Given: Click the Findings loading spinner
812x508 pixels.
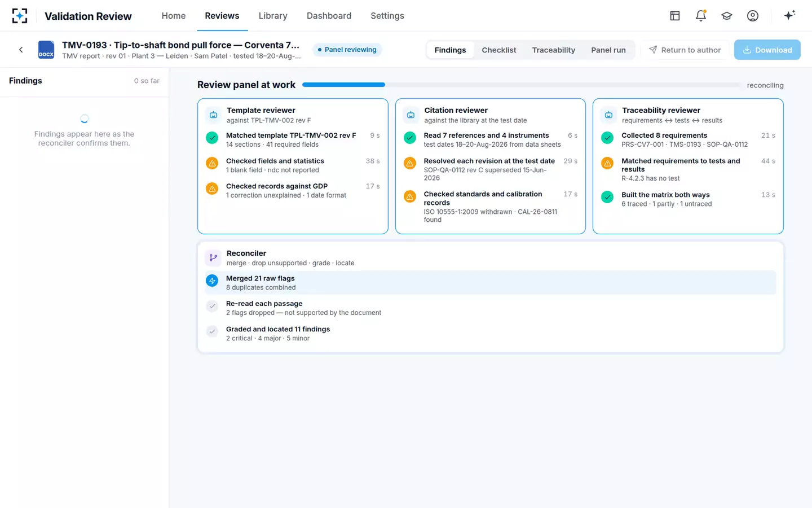Looking at the screenshot, I should click(84, 119).
